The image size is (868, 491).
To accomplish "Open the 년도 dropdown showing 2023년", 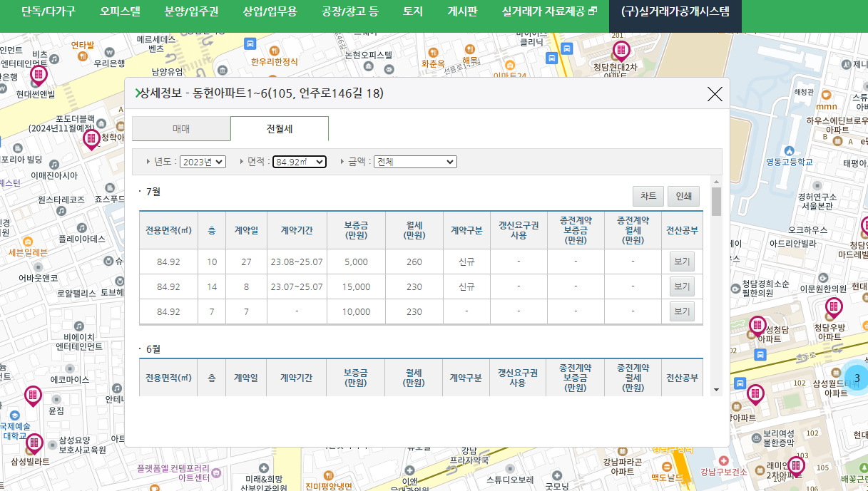I will point(203,162).
